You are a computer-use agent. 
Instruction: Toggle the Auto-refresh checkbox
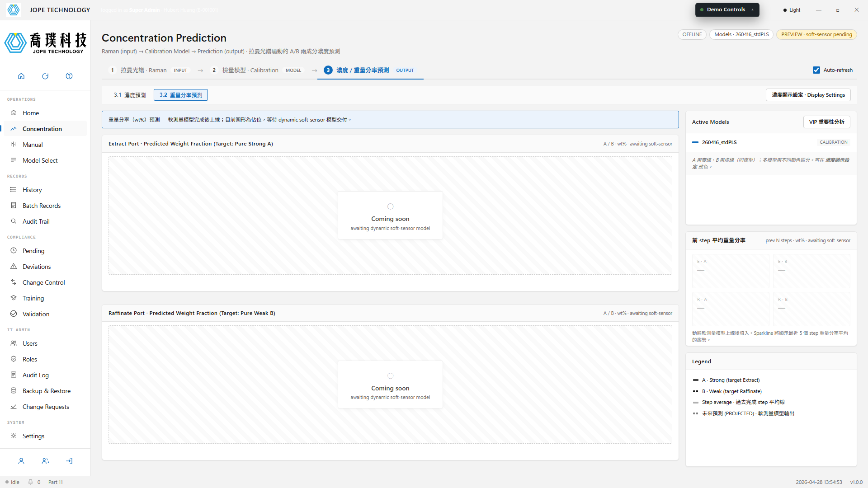[816, 70]
